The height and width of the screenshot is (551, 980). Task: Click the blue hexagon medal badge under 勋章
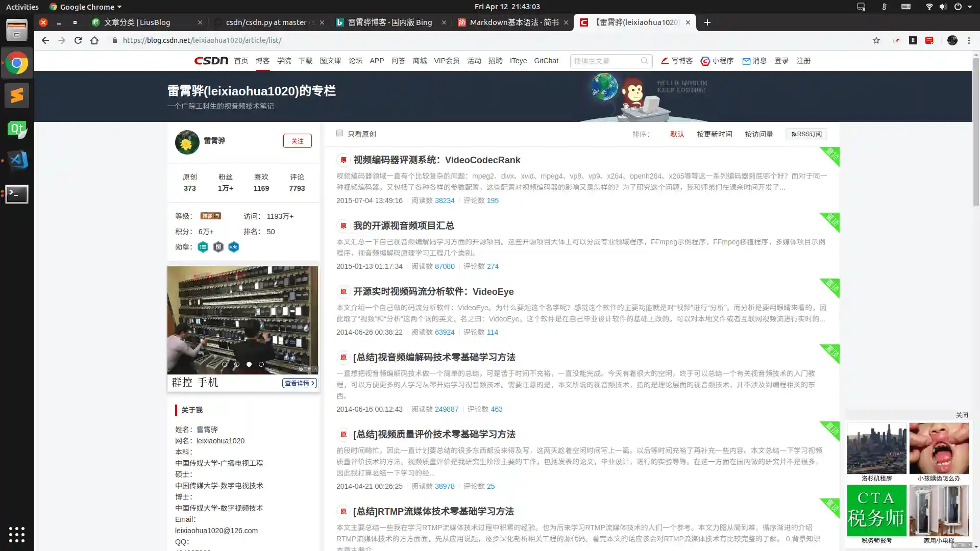(x=234, y=247)
